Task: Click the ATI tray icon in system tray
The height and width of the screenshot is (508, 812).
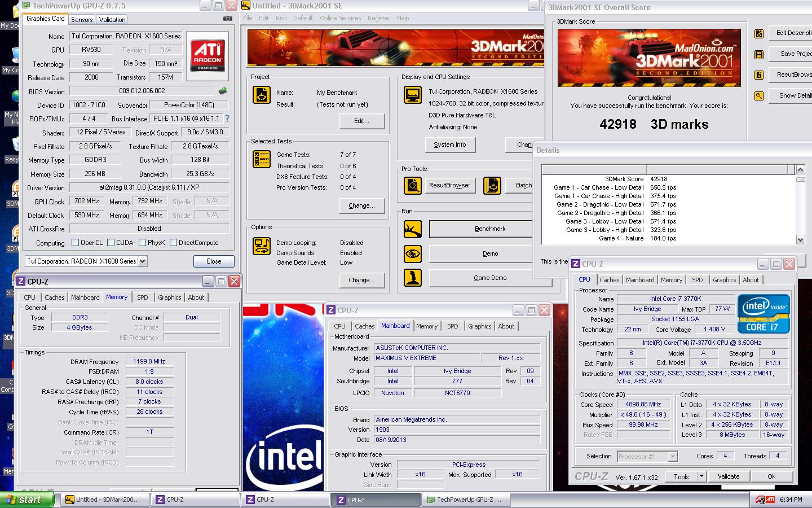Action: tap(769, 500)
